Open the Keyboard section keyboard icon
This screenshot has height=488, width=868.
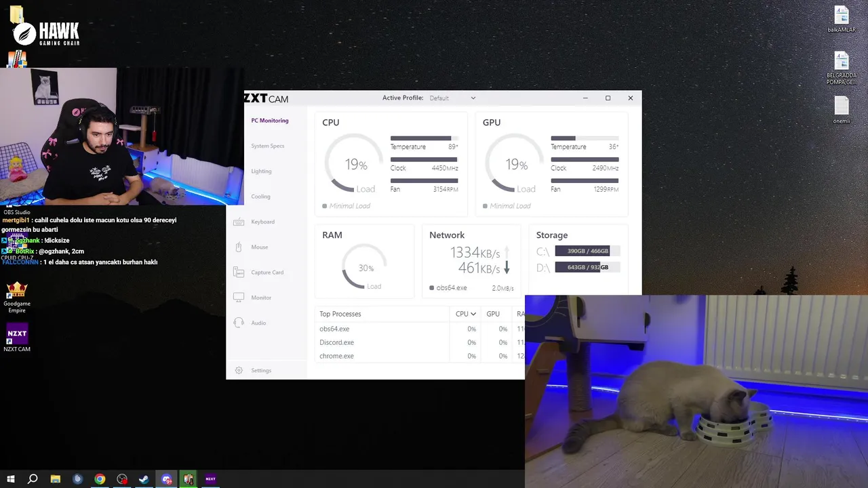point(239,222)
